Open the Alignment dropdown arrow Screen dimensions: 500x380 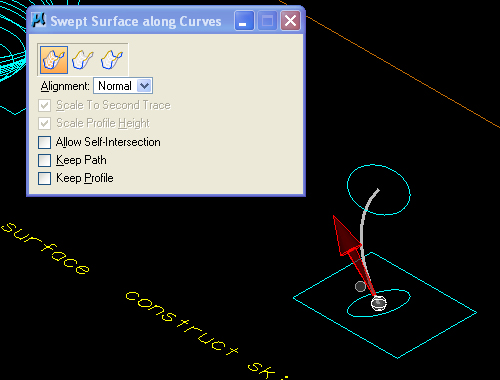click(145, 86)
